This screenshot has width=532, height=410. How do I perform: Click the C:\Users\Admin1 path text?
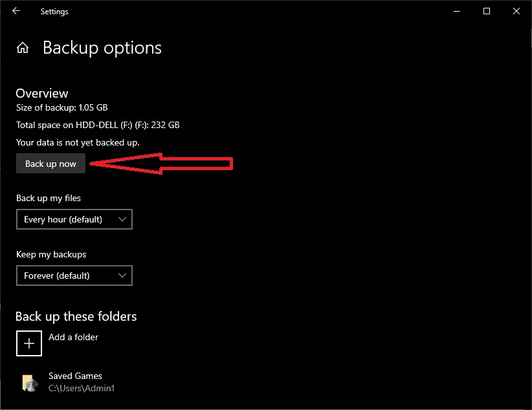pyautogui.click(x=82, y=388)
